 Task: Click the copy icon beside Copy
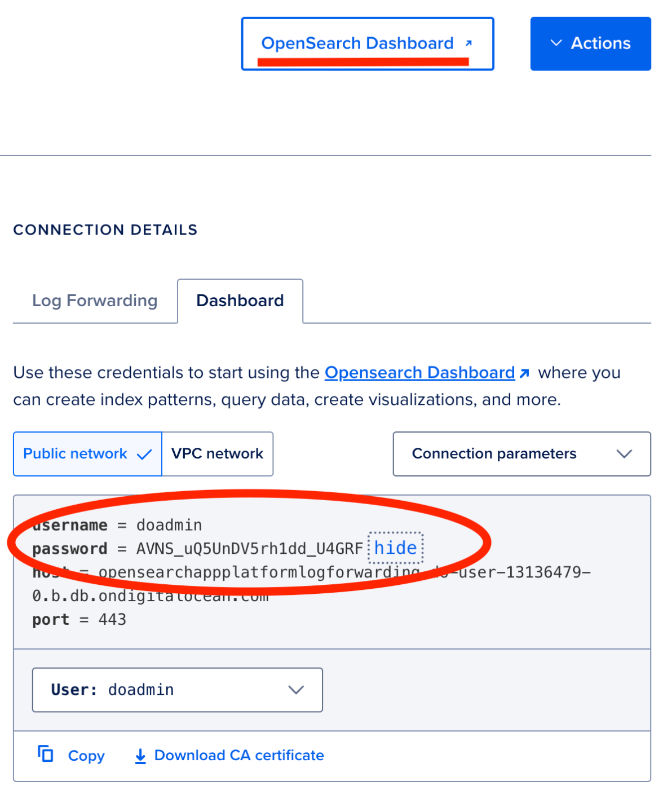(46, 754)
